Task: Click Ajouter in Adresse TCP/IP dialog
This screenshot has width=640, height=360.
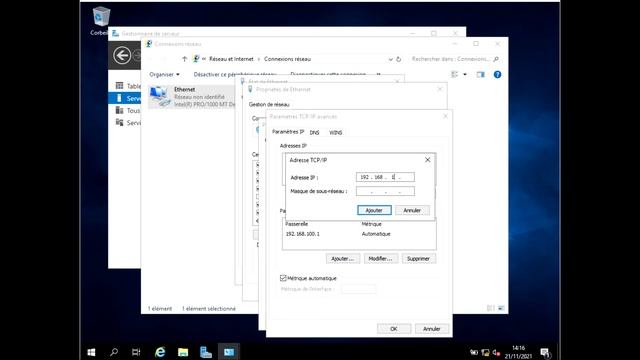Action: pos(374,210)
